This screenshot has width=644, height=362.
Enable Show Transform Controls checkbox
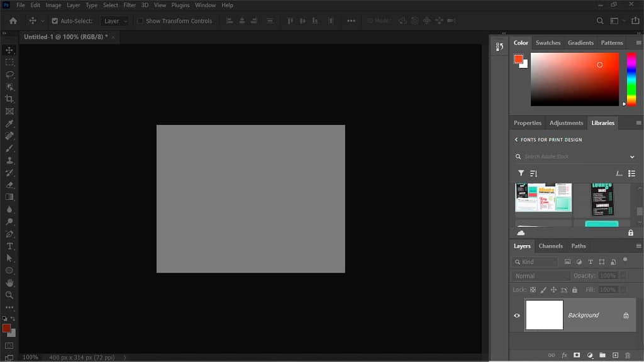[x=140, y=21]
